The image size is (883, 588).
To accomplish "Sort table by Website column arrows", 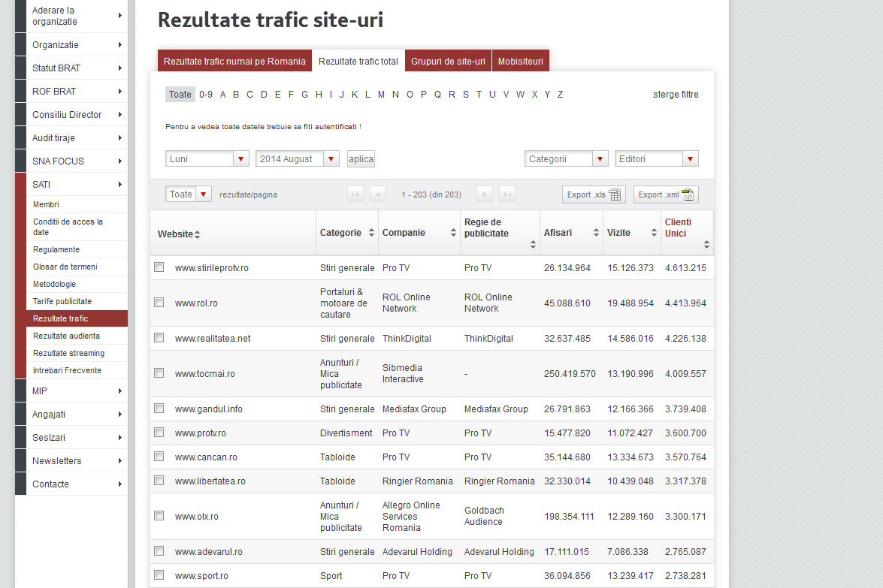I will click(197, 235).
